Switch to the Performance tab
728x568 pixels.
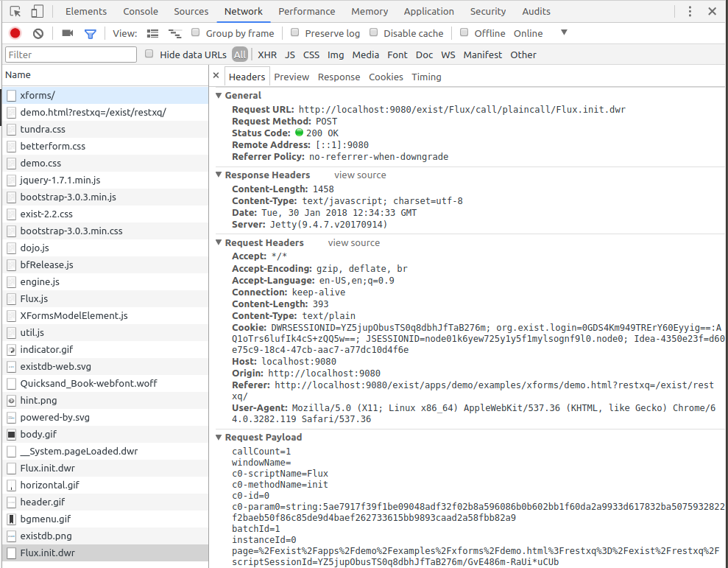tap(307, 11)
